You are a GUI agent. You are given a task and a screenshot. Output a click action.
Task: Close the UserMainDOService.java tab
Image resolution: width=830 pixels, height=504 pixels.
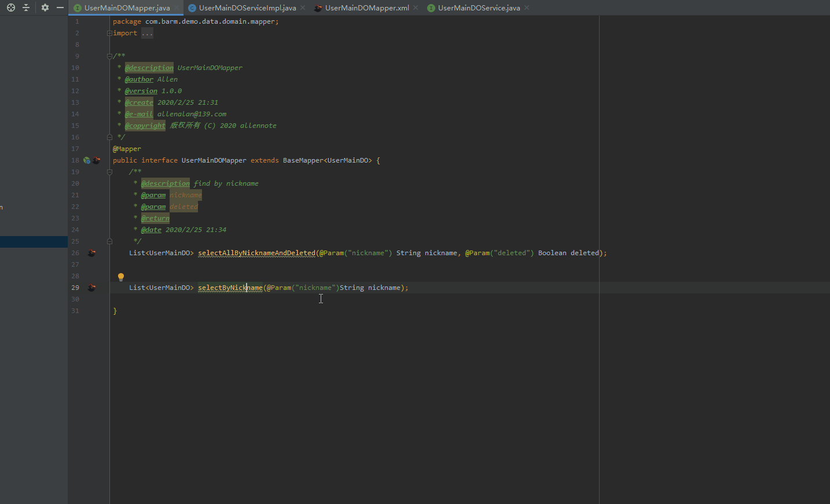click(527, 8)
